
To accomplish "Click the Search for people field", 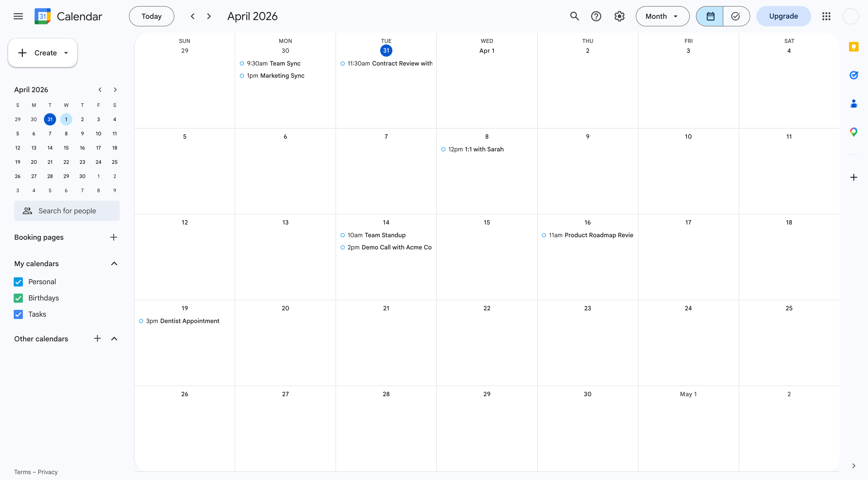I will tap(67, 211).
